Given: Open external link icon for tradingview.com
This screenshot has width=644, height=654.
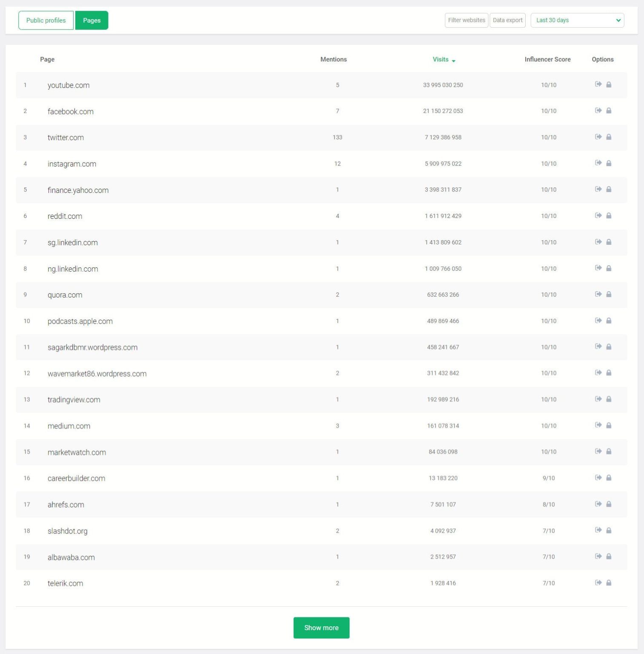Looking at the screenshot, I should [x=598, y=399].
